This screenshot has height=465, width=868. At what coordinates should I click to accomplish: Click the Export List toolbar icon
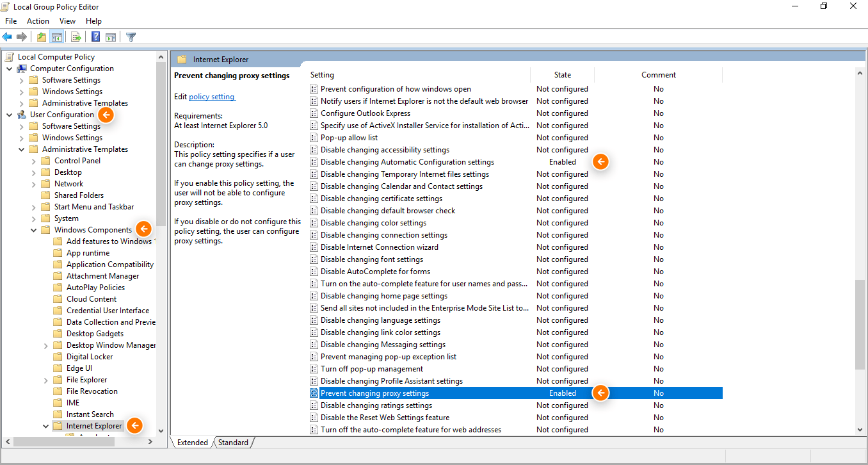tap(76, 37)
